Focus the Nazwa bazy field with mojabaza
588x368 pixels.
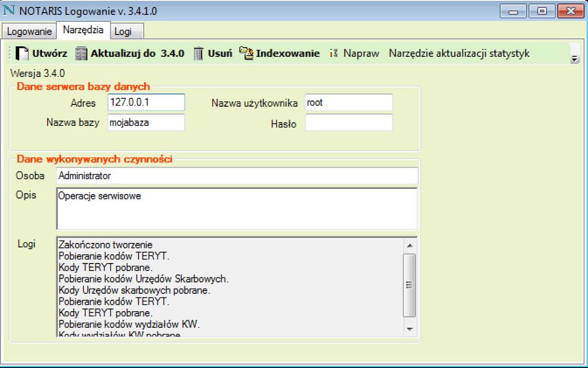click(x=146, y=122)
